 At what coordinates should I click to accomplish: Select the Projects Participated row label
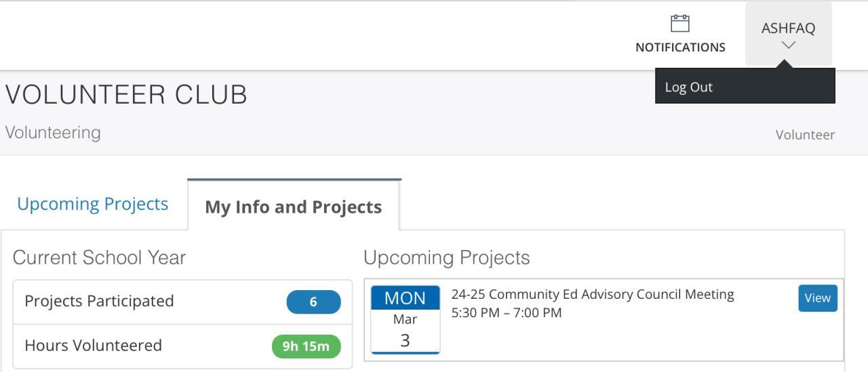[x=99, y=301]
